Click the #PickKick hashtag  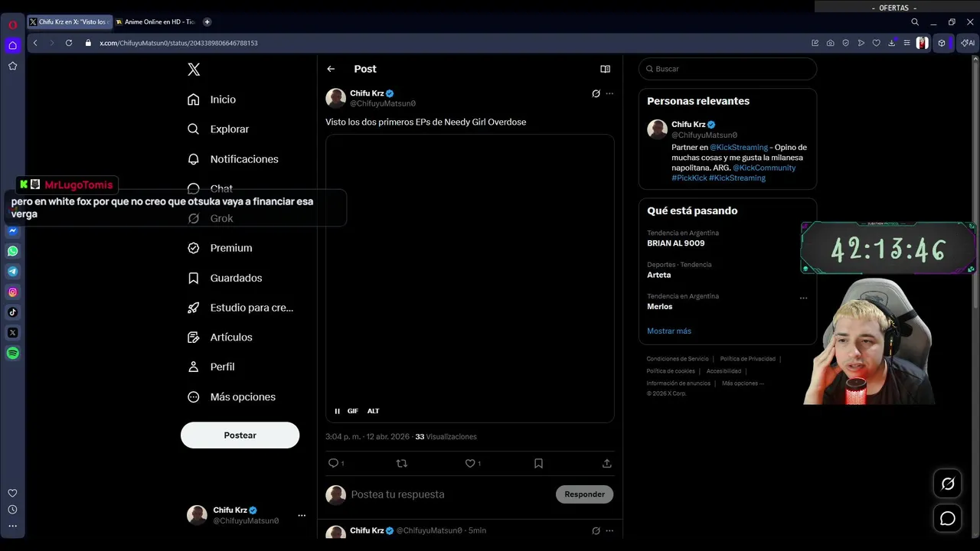point(689,178)
